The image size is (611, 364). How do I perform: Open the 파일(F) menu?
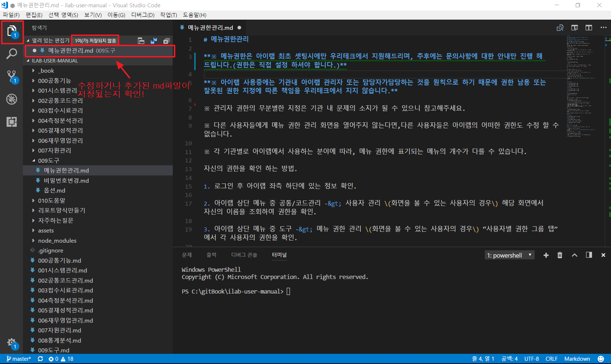click(11, 15)
